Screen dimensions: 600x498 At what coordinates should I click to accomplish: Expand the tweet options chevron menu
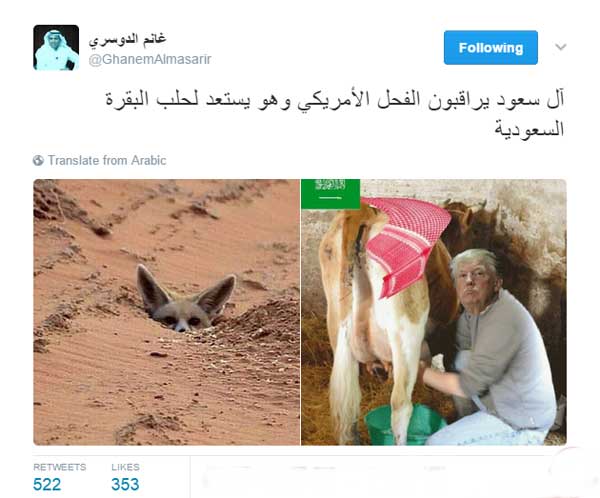[561, 47]
